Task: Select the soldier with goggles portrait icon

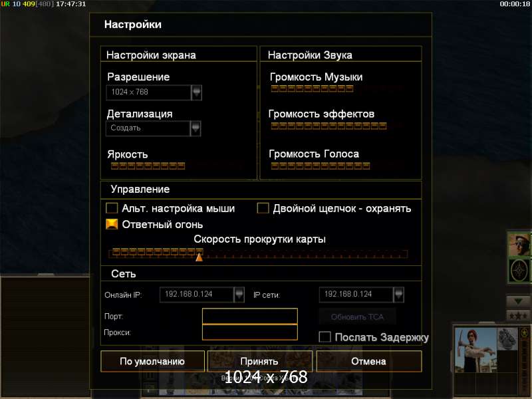Action: 519,244
